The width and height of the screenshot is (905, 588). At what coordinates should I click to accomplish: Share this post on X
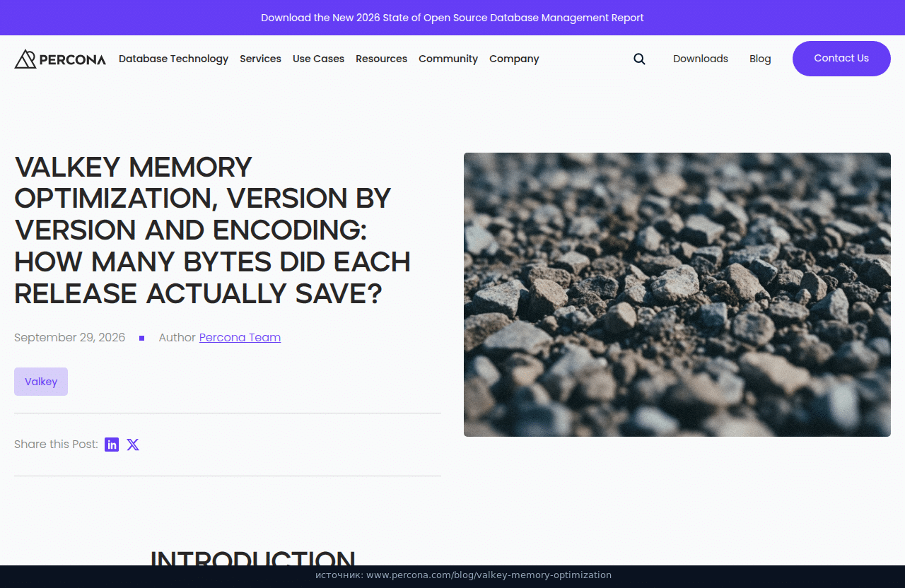click(133, 445)
